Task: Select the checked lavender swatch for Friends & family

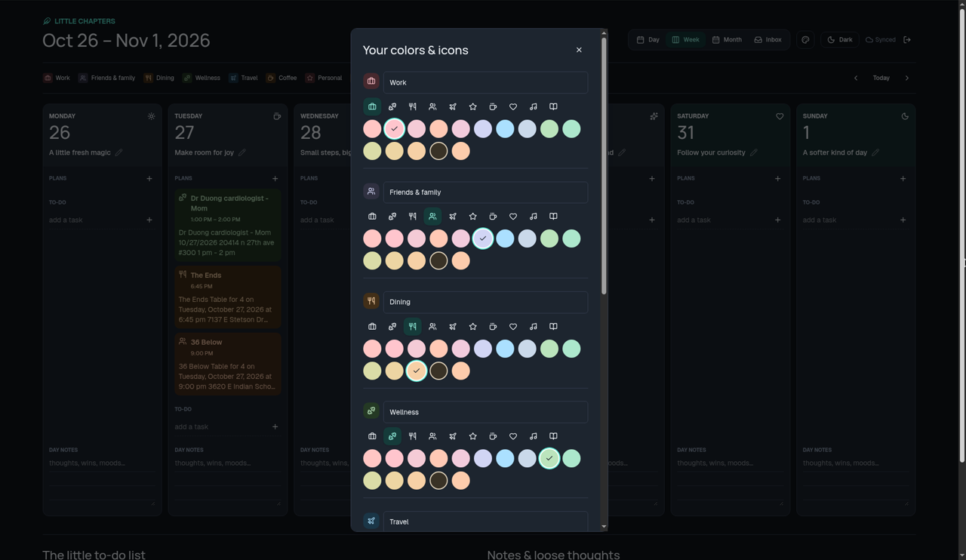Action: pos(483,238)
